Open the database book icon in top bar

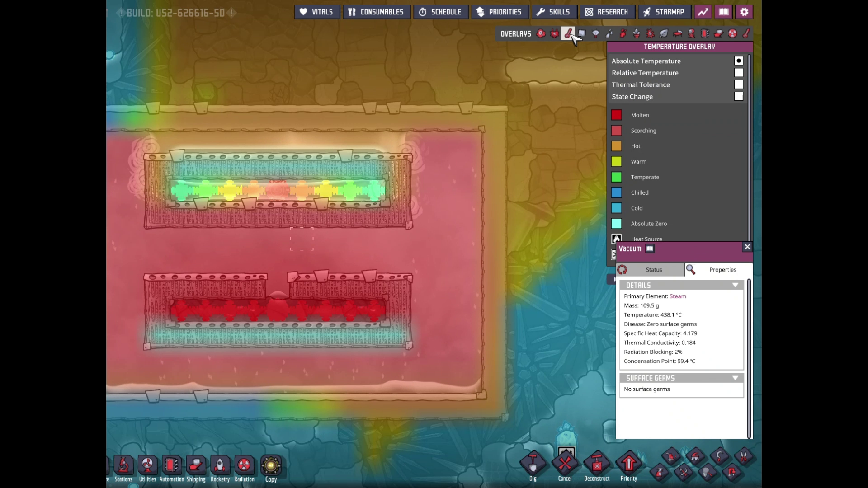point(724,12)
